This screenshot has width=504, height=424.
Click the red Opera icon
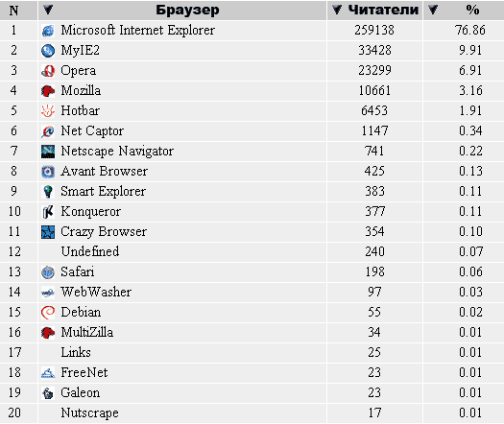point(48,71)
